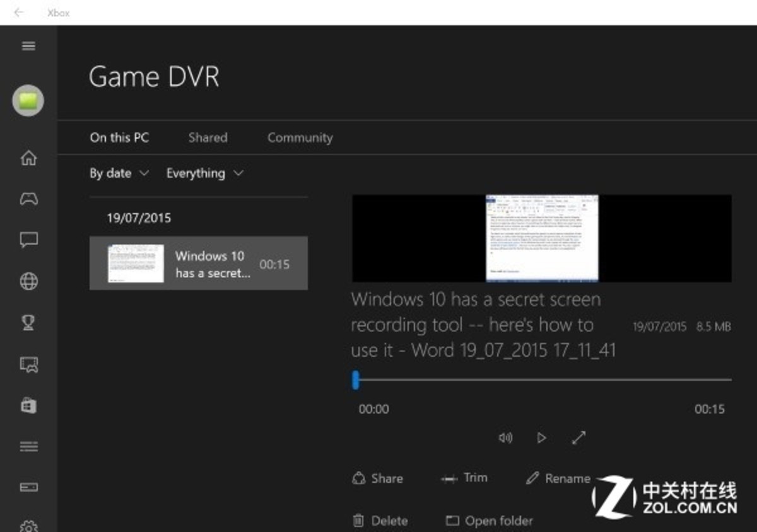Switch to the Community tab

pyautogui.click(x=300, y=137)
